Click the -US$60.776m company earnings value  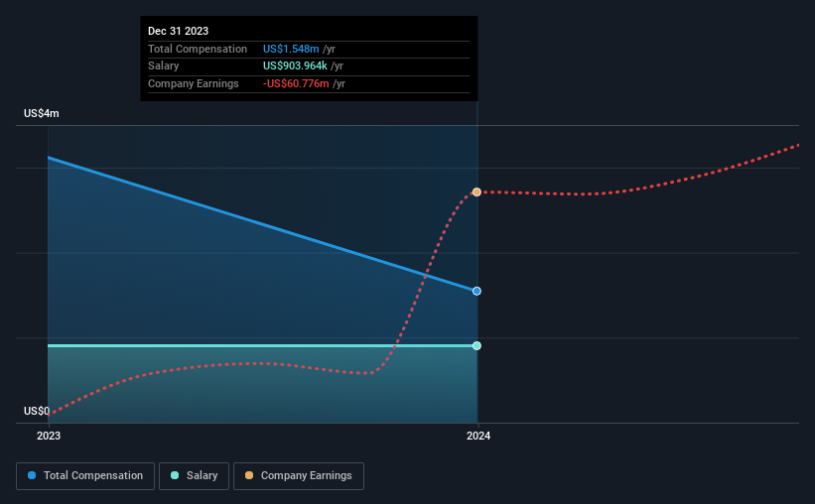(296, 83)
